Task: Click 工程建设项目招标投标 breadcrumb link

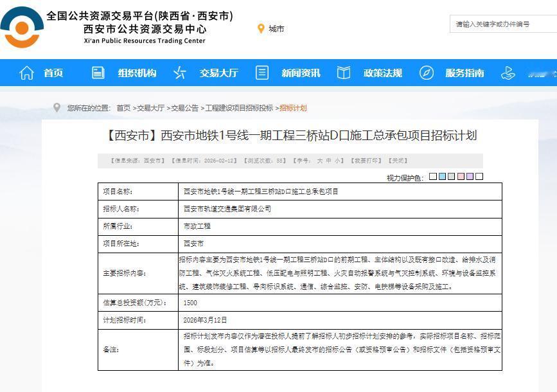Action: tap(239, 108)
